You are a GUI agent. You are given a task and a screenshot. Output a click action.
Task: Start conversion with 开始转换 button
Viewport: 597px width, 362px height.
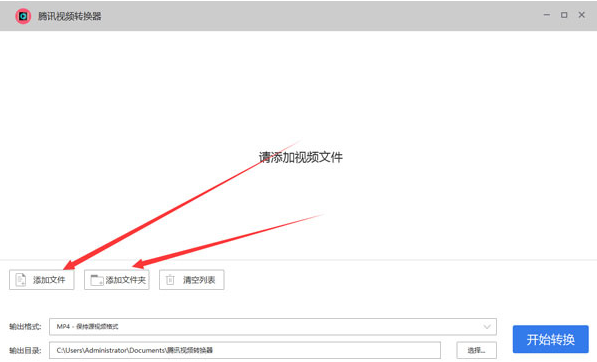(x=551, y=339)
